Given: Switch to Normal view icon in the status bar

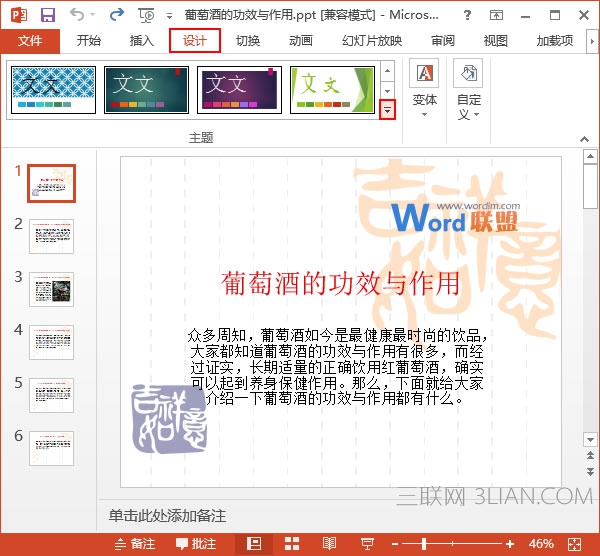Looking at the screenshot, I should click(x=254, y=544).
